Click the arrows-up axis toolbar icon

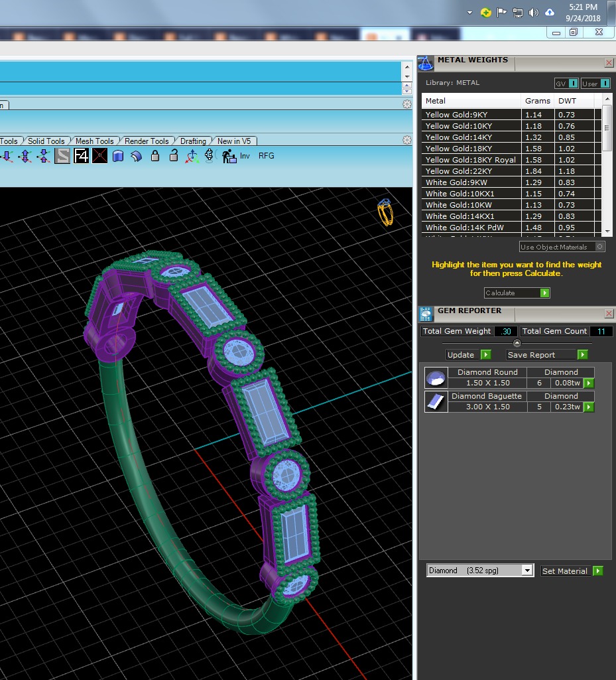coord(44,156)
